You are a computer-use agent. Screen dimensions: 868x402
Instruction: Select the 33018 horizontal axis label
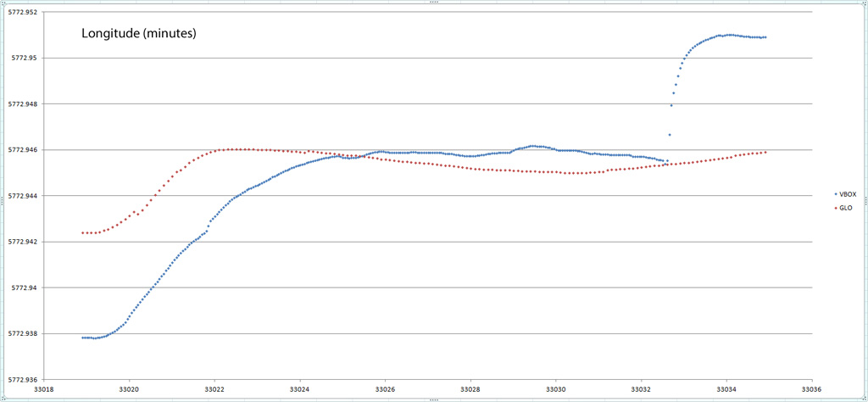point(43,390)
